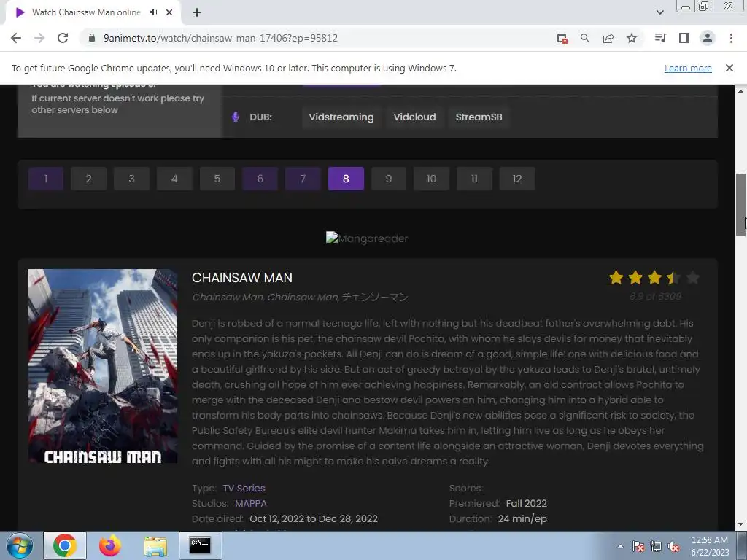747x560 pixels.
Task: Open the zoom magnifier icon in address bar
Action: (585, 38)
